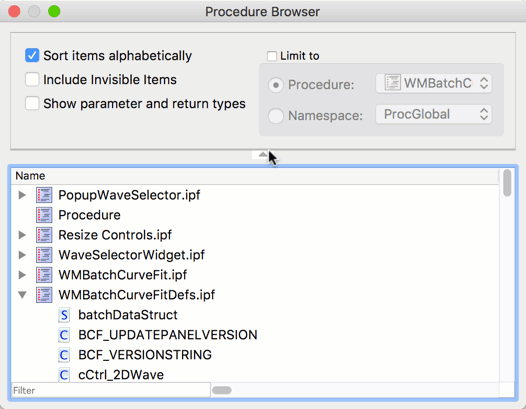Viewport: 526px width, 409px height.
Task: Click into the Filter text field
Action: 111,391
